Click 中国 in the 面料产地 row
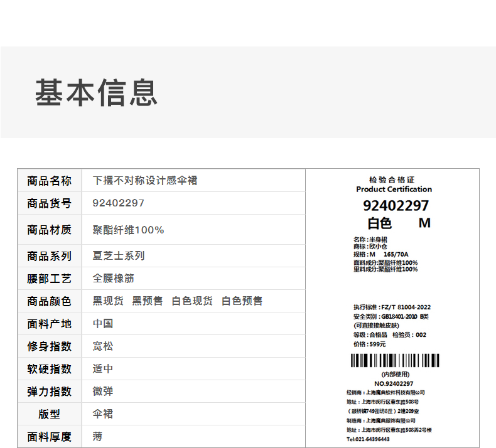Viewport: 496px width, 448px height. pyautogui.click(x=103, y=324)
